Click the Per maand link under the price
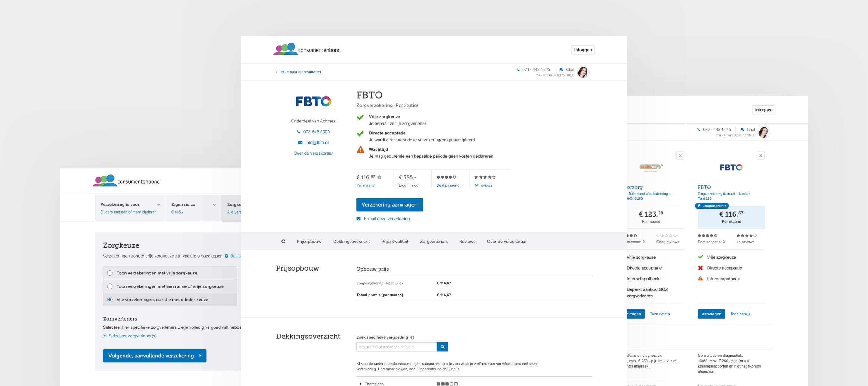The width and height of the screenshot is (868, 386). click(x=365, y=185)
